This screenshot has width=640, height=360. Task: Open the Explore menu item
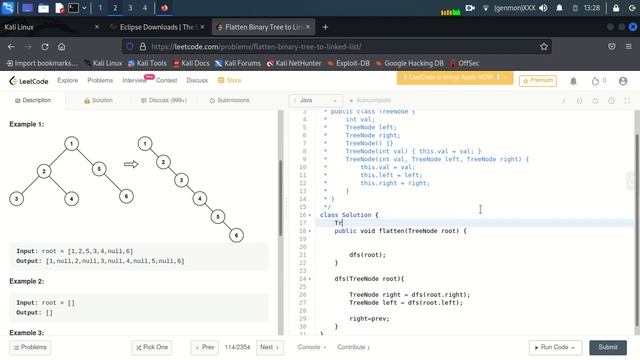pos(68,80)
